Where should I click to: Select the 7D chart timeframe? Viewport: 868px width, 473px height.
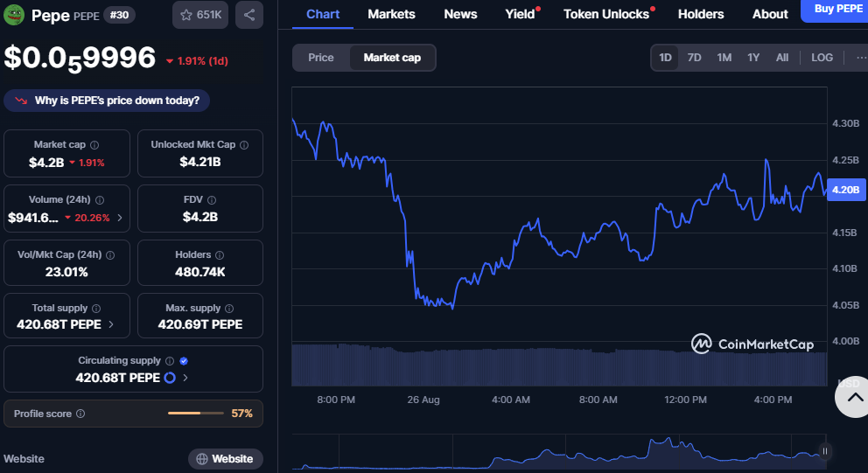(694, 58)
